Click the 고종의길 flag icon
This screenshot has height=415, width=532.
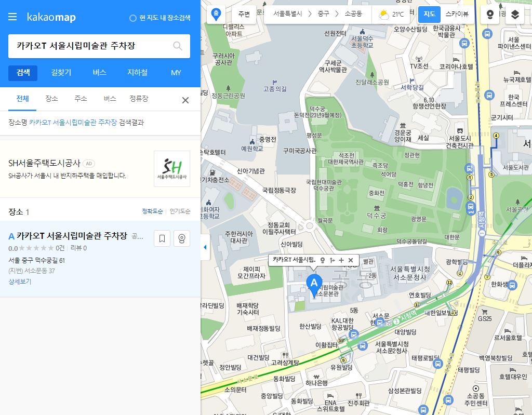point(274,82)
